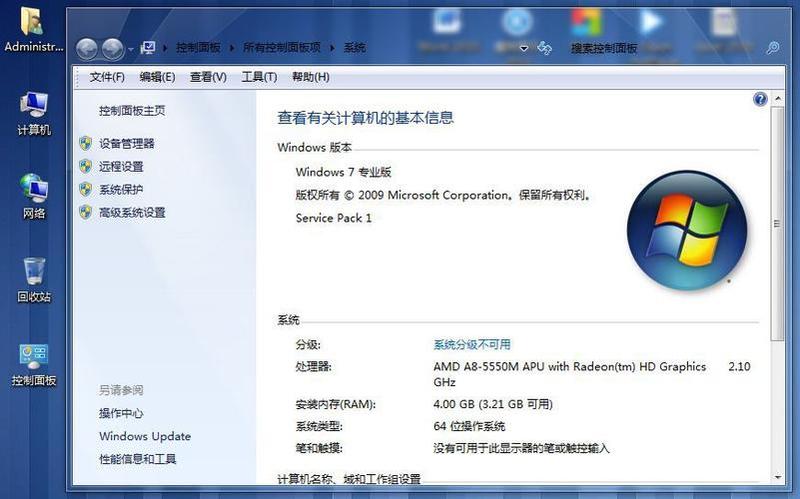The image size is (800, 499).
Task: Click the Back navigation arrow button
Action: coord(87,49)
